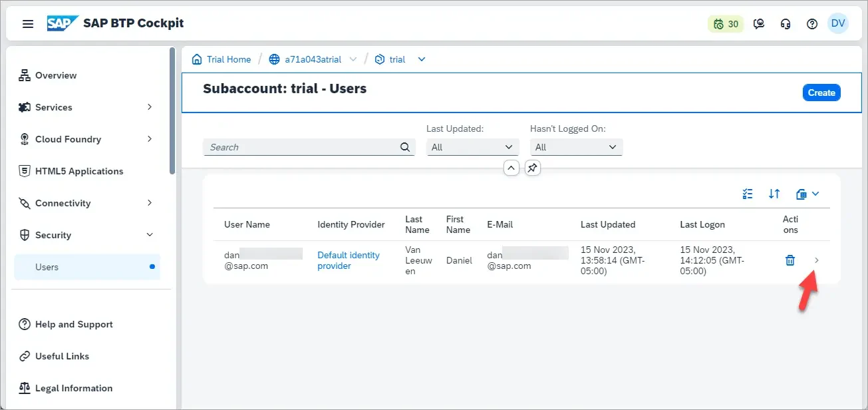Click the Last Updated 13:58:14 cell
Viewport: 868px width, 410px height.
pyautogui.click(x=613, y=260)
